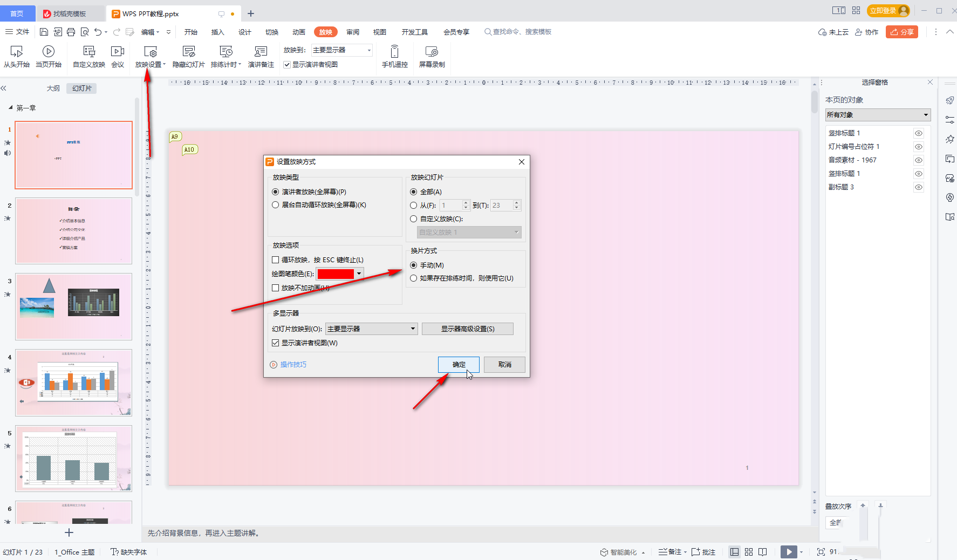Click 隐藏幻灯片 hide slide icon

189,51
